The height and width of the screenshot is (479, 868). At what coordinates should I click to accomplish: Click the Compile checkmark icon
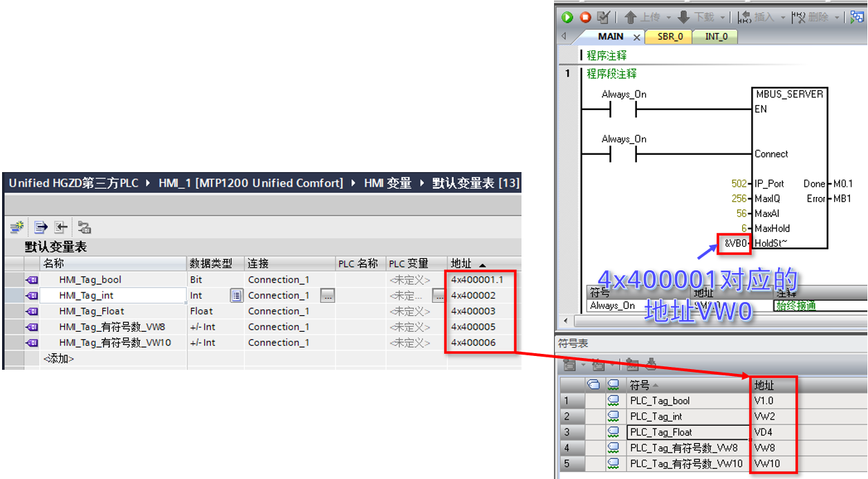pyautogui.click(x=604, y=17)
